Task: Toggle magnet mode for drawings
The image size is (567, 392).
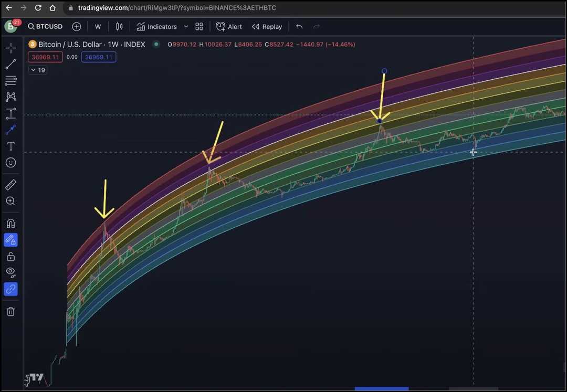Action: pos(10,223)
